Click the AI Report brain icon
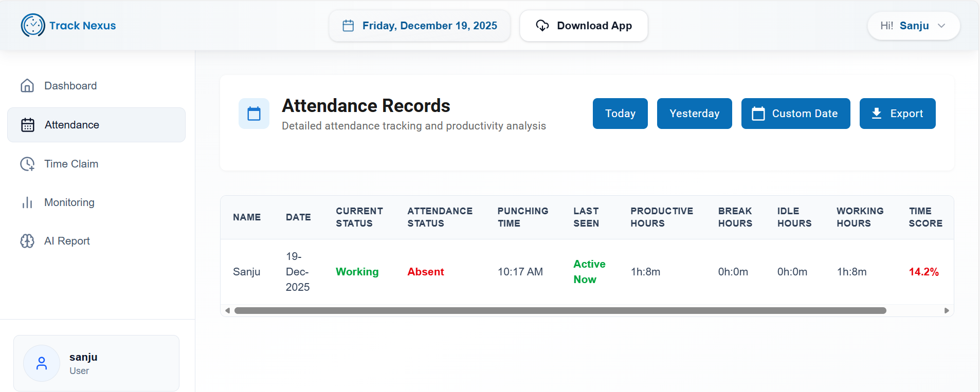 pyautogui.click(x=27, y=241)
